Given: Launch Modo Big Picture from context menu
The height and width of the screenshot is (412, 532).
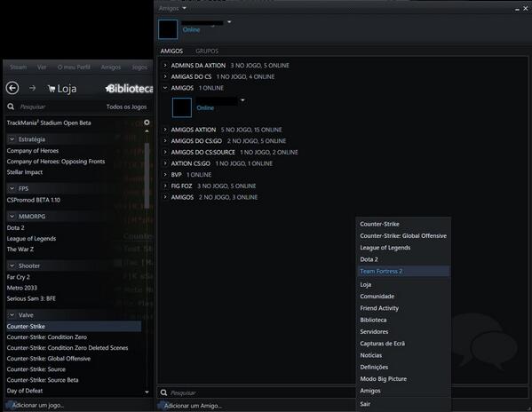Looking at the screenshot, I should pos(403,379).
